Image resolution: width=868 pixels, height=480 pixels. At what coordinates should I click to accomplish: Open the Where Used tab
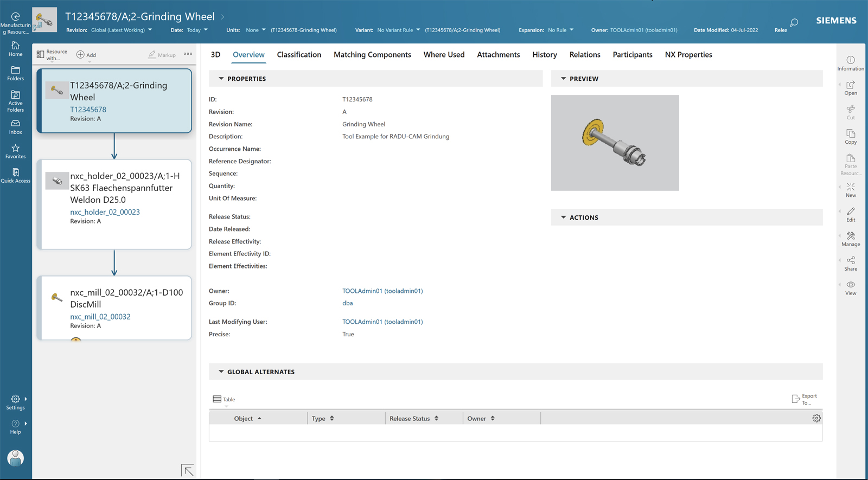coord(444,54)
